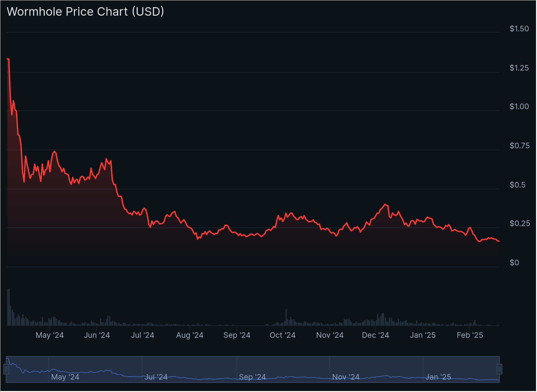Click the December '24 price peak on line
The width and height of the screenshot is (537, 392).
click(385, 204)
